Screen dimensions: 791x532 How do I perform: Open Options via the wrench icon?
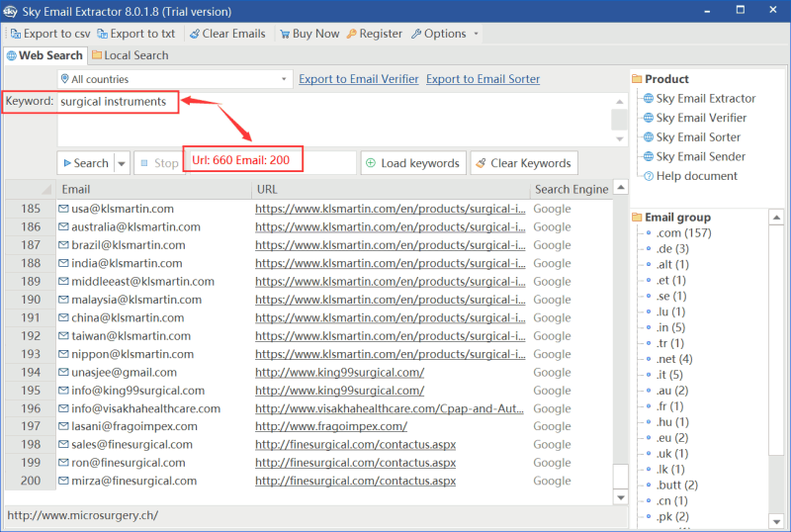point(416,34)
